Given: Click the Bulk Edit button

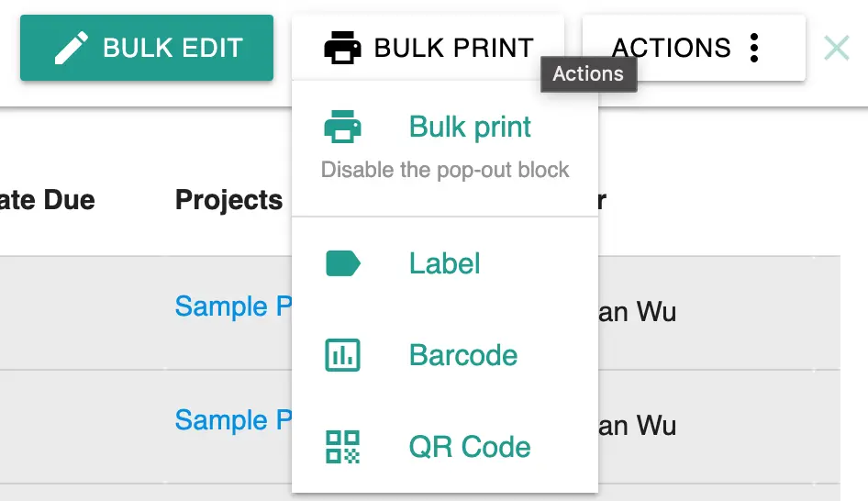Looking at the screenshot, I should [147, 48].
